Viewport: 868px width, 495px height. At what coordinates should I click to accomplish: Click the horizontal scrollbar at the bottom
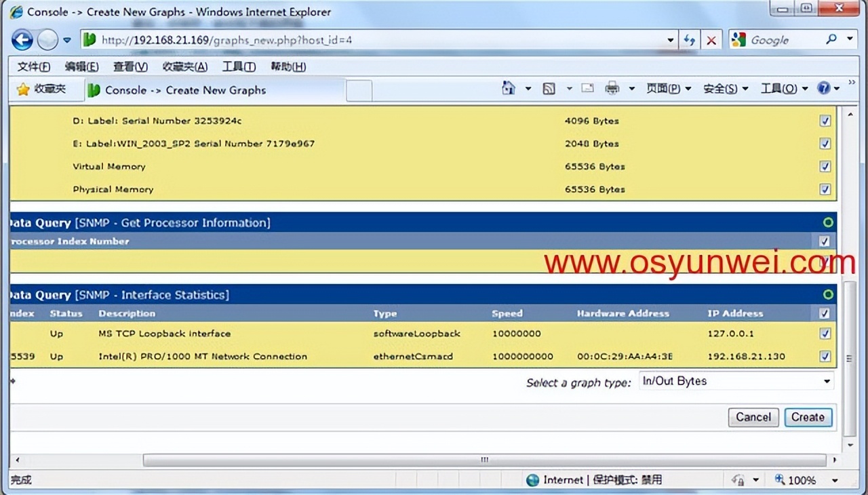pos(484,460)
